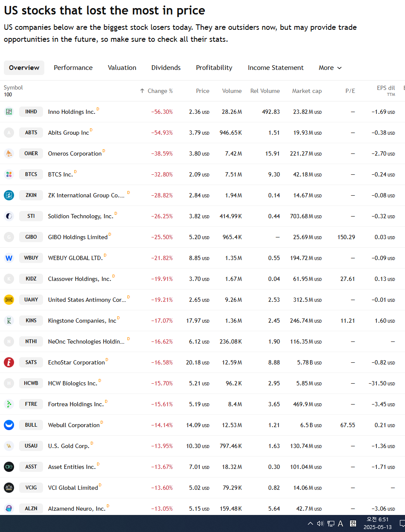Viewport: 405px width, 532px height.
Task: Click the EchoStar red logo icon
Action: [x=9, y=362]
